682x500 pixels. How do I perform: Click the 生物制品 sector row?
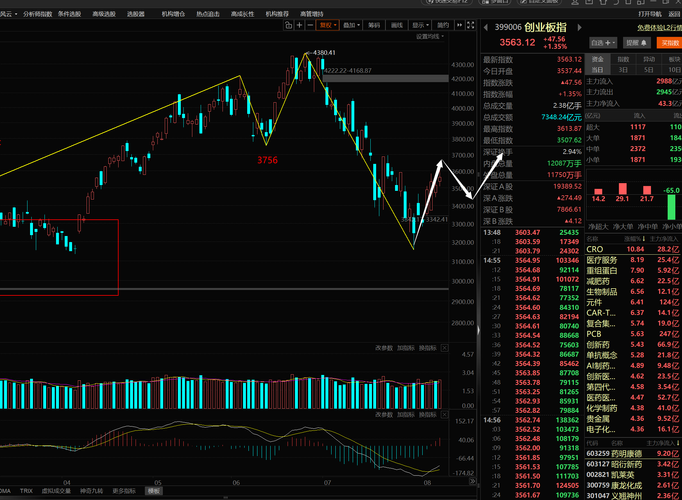[x=633, y=292]
